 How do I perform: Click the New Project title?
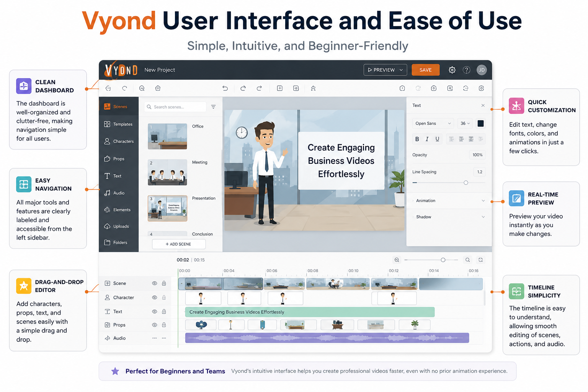point(160,70)
